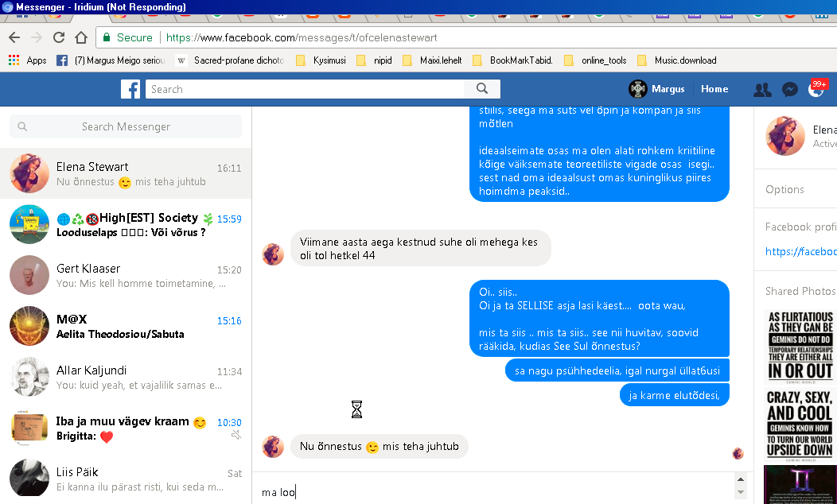
Task: Open the Iba ja muu vägev kraam conversation
Action: pos(126,428)
